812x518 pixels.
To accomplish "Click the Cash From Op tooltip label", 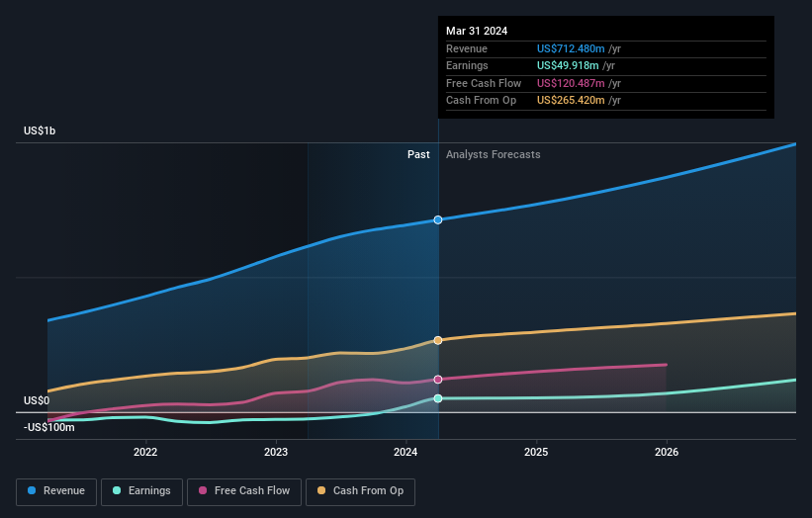I will click(x=481, y=101).
